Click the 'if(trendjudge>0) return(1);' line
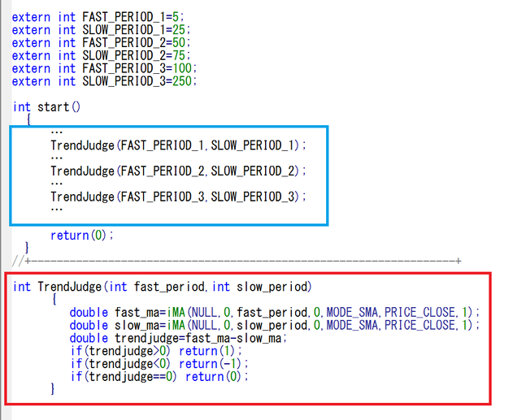Image resolution: width=513 pixels, height=420 pixels. click(156, 351)
